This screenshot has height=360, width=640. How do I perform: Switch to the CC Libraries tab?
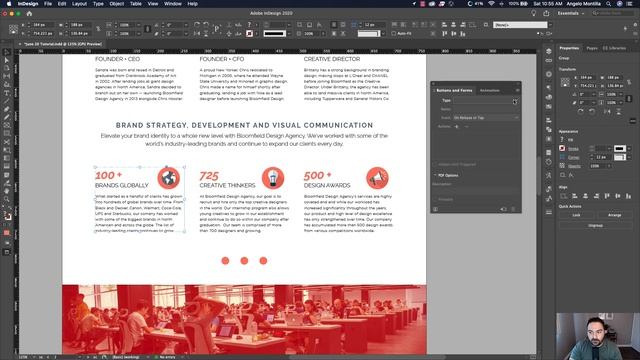point(614,48)
